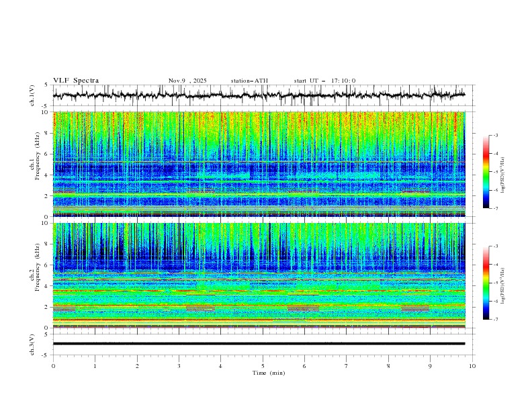Click time axis tick label '7'
Image resolution: width=532 pixels, height=411 pixels.
(347, 366)
